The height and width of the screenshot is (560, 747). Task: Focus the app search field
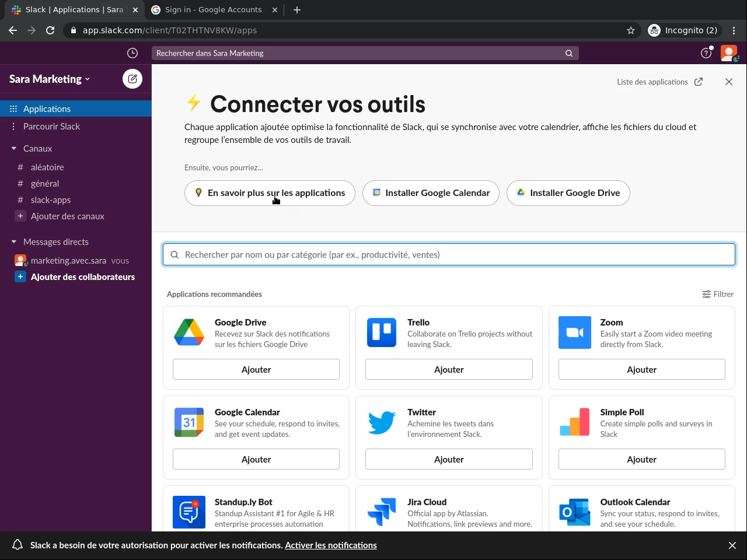[449, 254]
